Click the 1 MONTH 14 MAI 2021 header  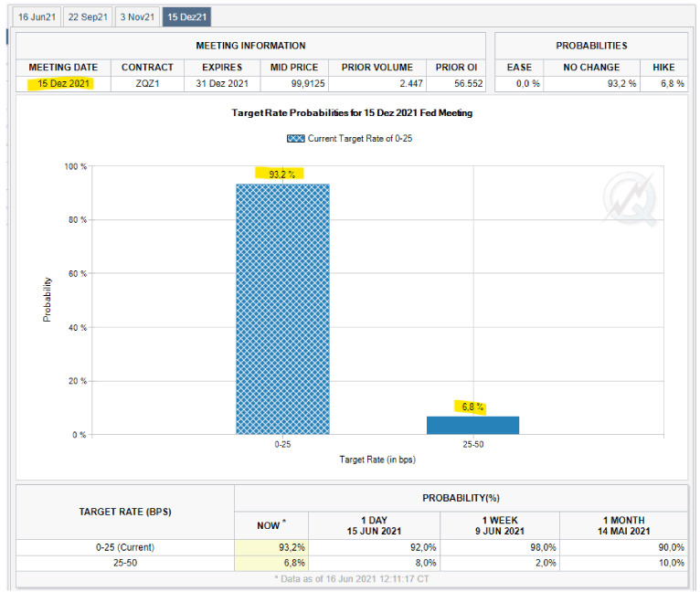coord(624,525)
